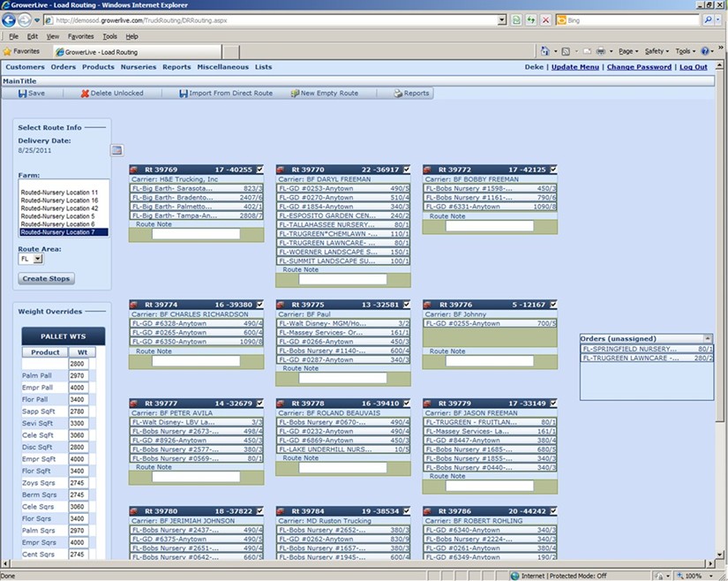The width and height of the screenshot is (728, 581).
Task: Collapse the Orders (unassigned) panel
Action: pos(707,338)
